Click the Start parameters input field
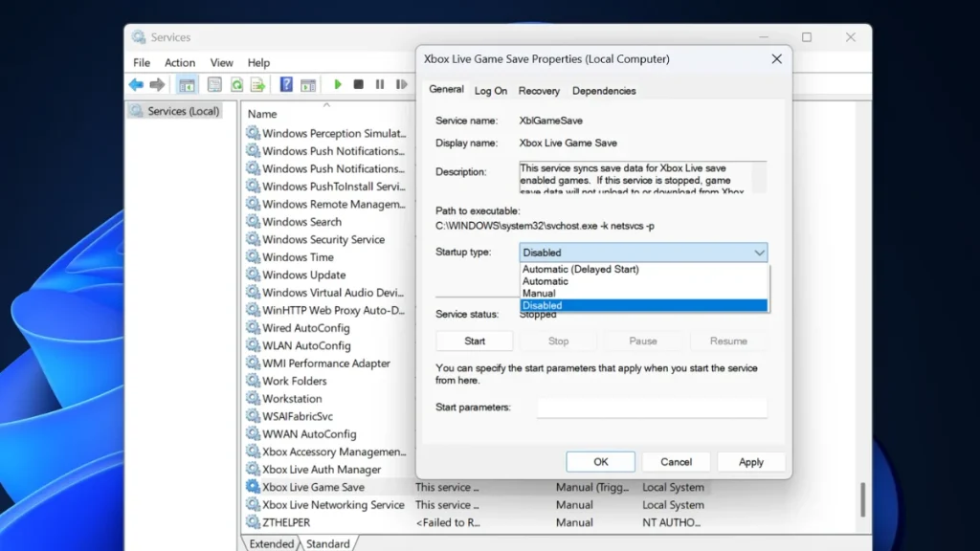The image size is (980, 551). pyautogui.click(x=651, y=408)
